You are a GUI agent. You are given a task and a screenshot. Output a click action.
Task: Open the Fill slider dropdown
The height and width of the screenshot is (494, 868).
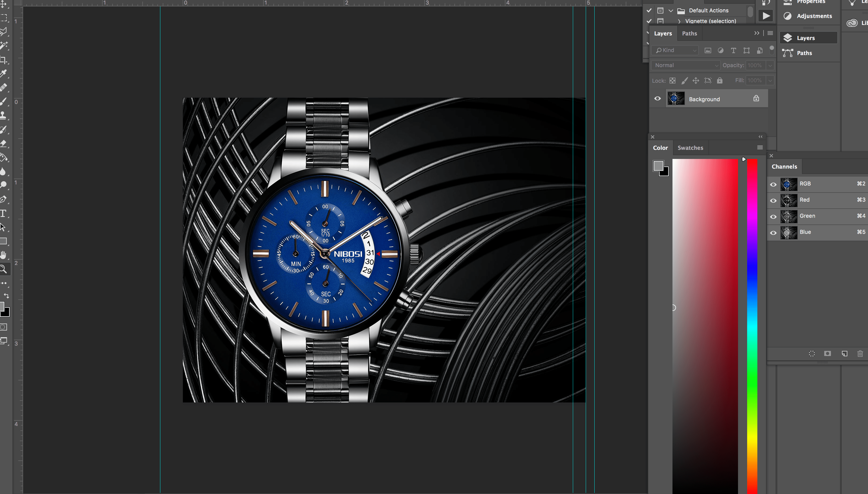770,81
